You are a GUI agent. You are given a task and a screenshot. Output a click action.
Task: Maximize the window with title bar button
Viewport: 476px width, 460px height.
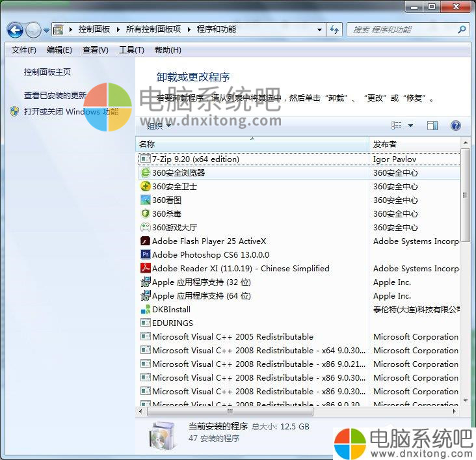(x=432, y=6)
